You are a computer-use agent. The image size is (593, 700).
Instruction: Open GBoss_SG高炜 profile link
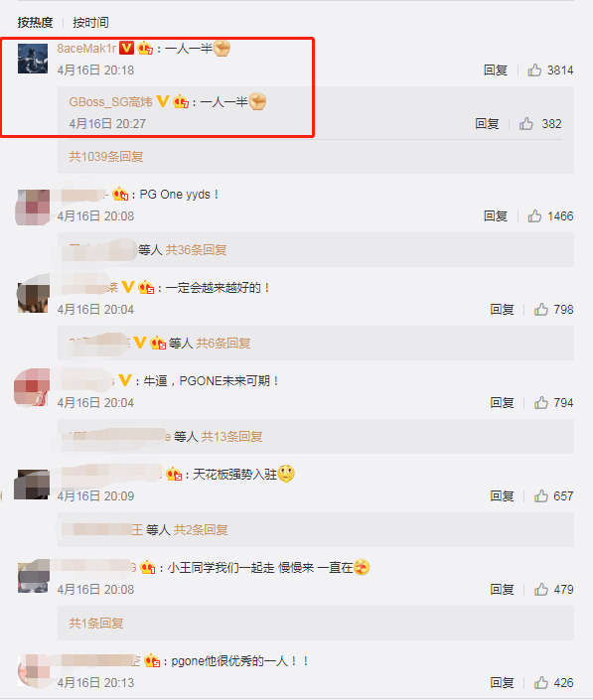click(x=110, y=102)
